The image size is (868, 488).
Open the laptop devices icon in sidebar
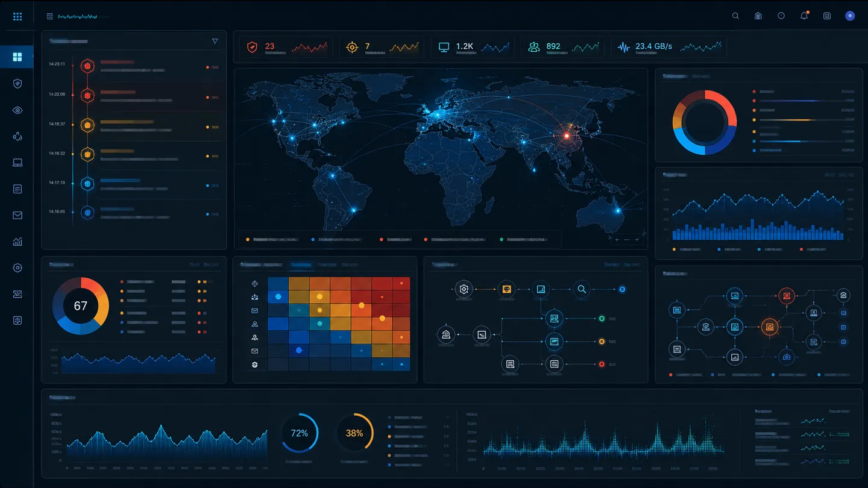pos(17,163)
